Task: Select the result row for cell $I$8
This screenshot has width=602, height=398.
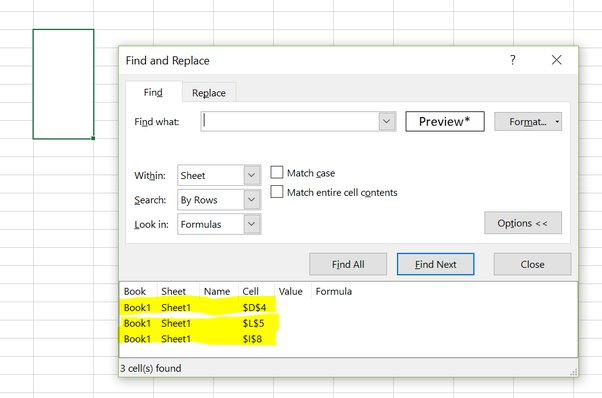Action: click(349, 339)
